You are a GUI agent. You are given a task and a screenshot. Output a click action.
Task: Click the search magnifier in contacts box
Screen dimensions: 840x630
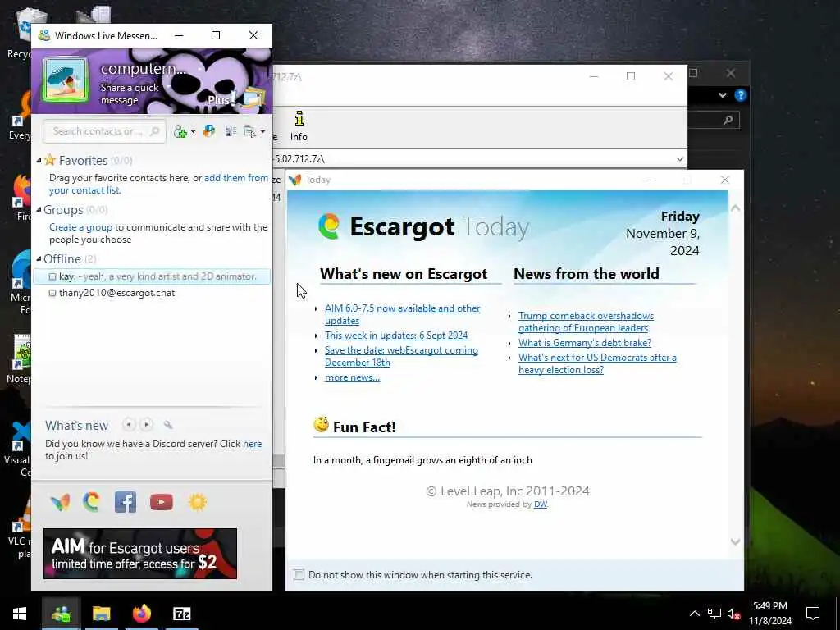(155, 131)
